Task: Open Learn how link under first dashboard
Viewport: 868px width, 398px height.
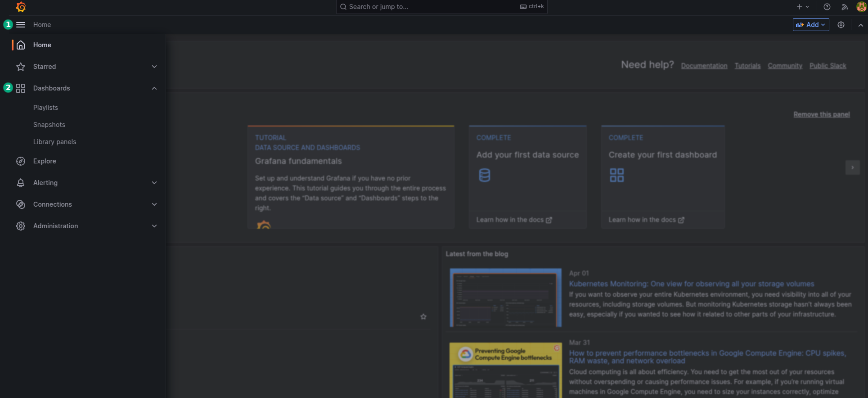Action: [x=646, y=220]
